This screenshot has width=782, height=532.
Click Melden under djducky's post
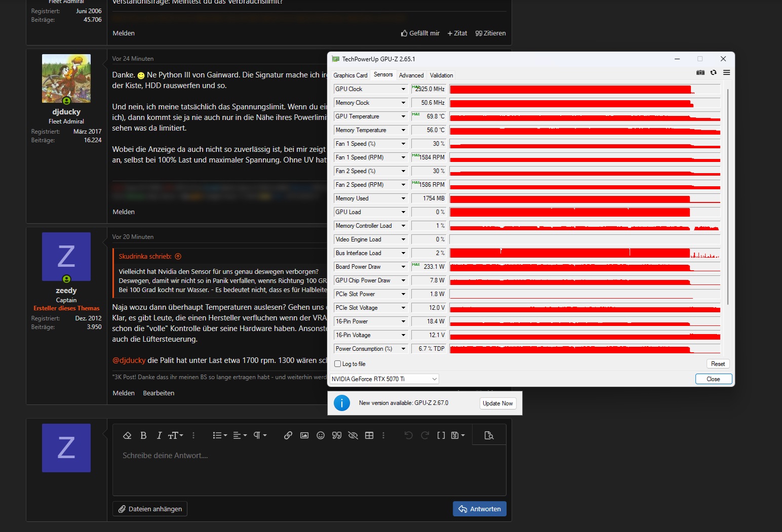(x=124, y=212)
